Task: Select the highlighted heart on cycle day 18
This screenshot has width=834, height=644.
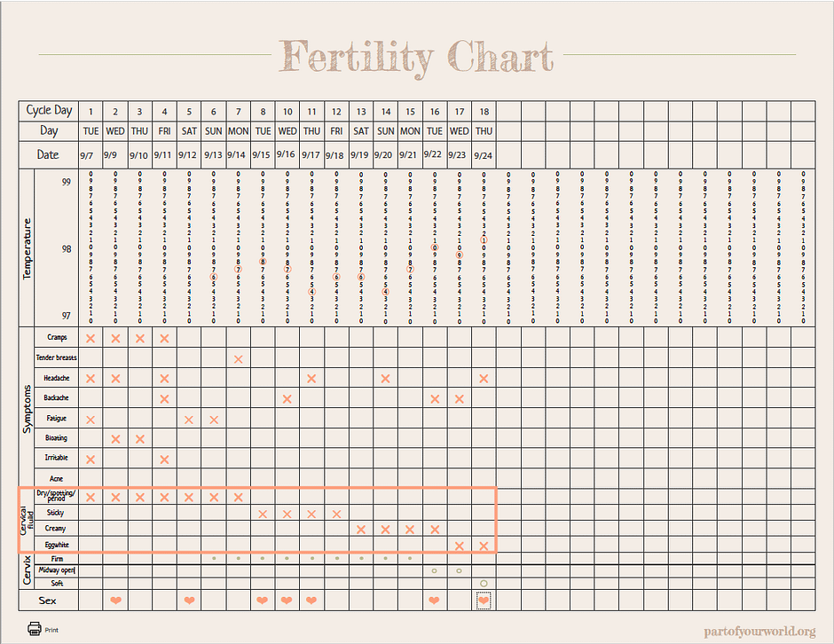Action: click(484, 601)
